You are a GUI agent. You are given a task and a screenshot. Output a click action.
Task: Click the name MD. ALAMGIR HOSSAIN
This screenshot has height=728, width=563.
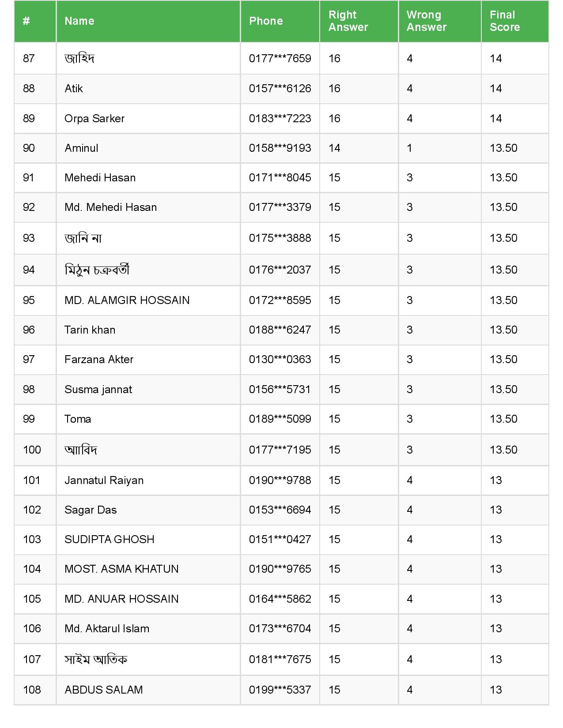(x=127, y=300)
